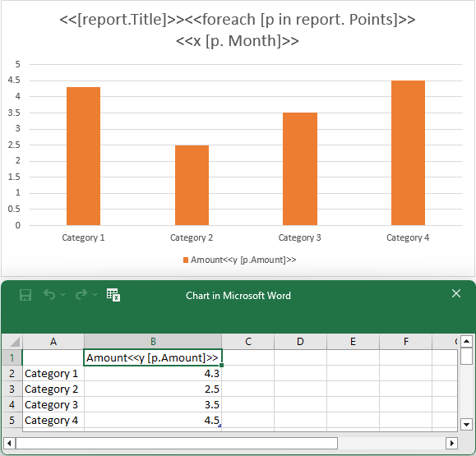Click Edit Data in Microsoft Excel icon

pyautogui.click(x=113, y=295)
